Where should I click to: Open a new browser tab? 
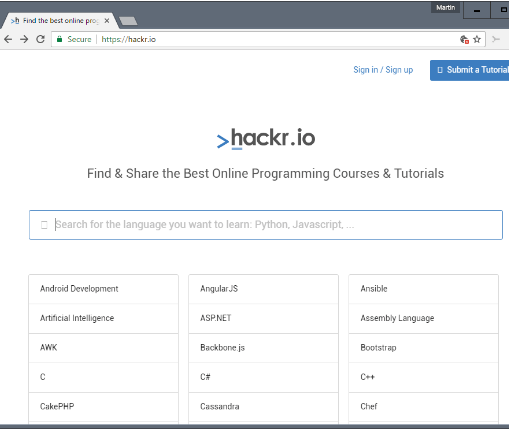coord(128,21)
